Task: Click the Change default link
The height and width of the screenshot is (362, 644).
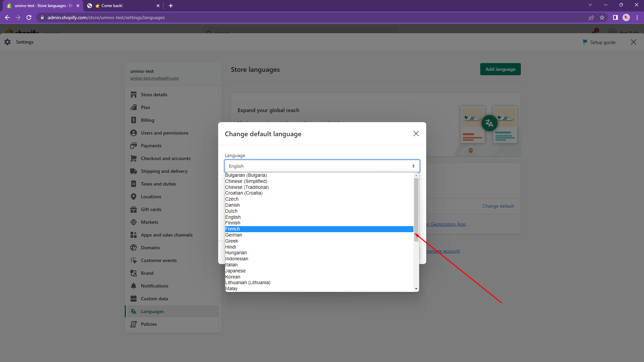Action: coord(498,206)
